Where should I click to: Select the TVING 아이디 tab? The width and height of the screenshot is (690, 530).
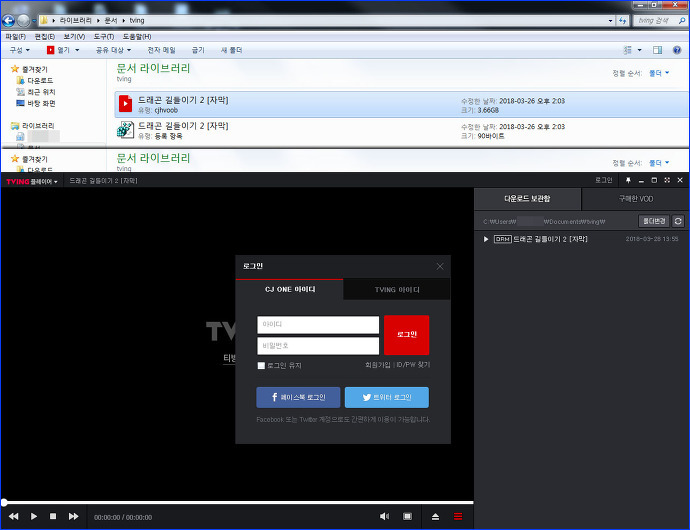point(396,290)
